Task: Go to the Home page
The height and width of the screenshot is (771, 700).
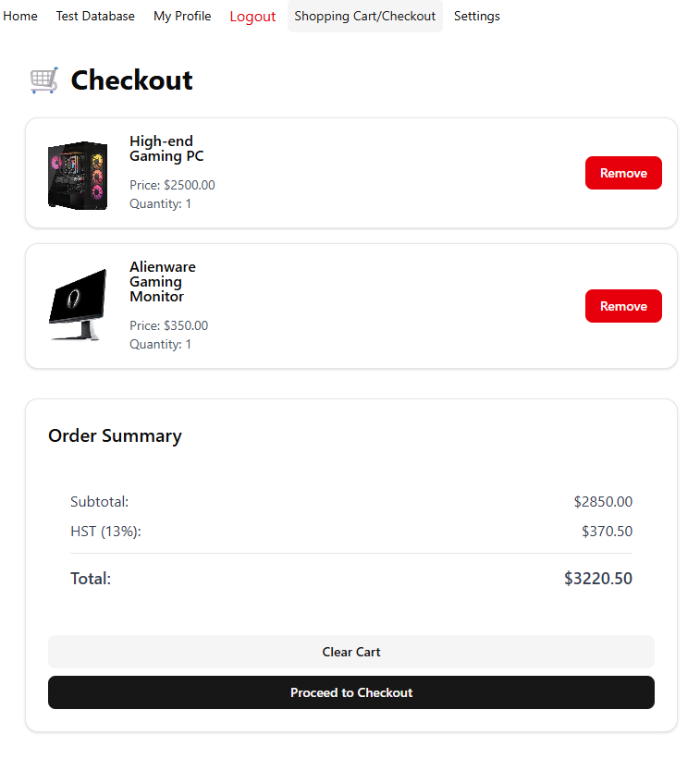Action: (x=20, y=17)
